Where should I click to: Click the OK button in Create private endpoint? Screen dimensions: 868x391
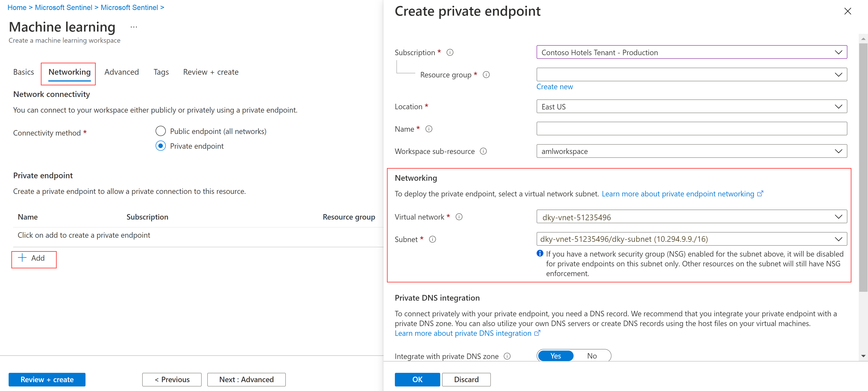pos(417,379)
